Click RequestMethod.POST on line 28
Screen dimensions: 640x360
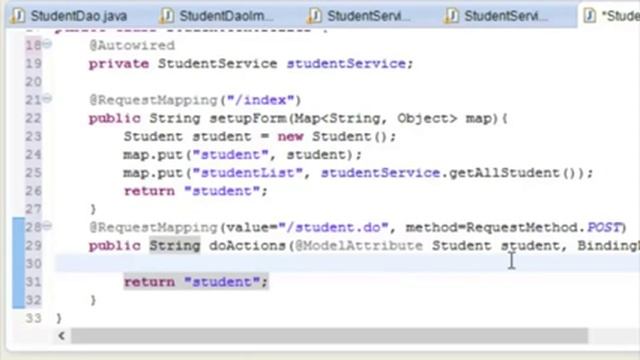tap(543, 227)
